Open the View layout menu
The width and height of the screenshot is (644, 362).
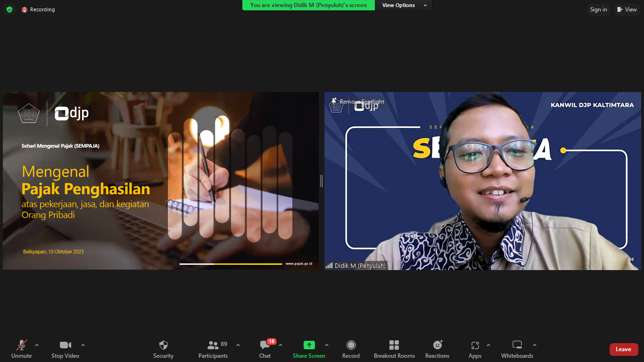point(627,9)
